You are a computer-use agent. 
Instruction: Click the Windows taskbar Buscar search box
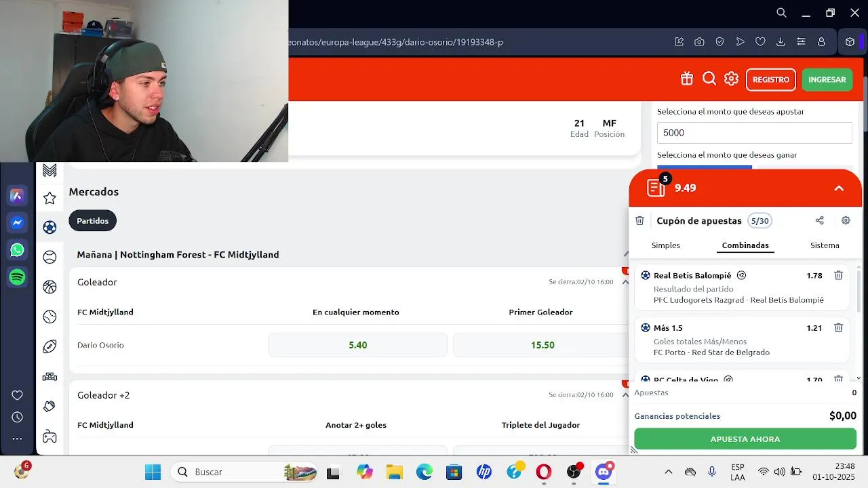coord(245,472)
